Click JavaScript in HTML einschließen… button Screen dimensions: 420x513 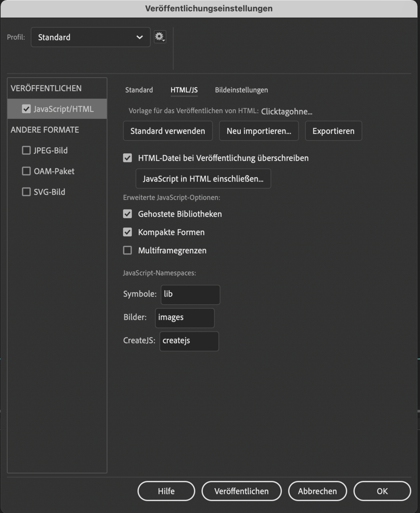click(203, 179)
